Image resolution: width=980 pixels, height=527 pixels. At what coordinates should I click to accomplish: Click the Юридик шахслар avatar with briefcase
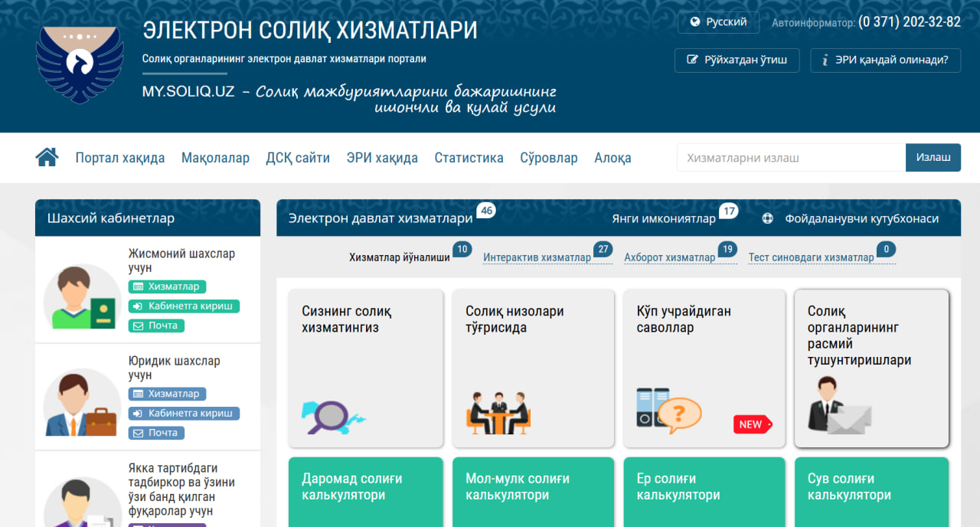(82, 404)
